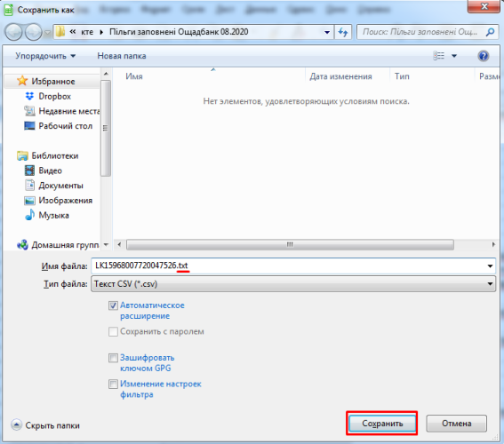This screenshot has height=444, width=504.
Task: Expand the address bar path dropdown
Action: (327, 32)
